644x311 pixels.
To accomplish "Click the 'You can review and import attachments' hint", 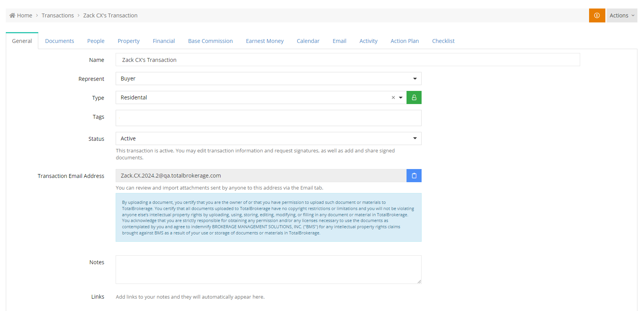I will click(220, 188).
